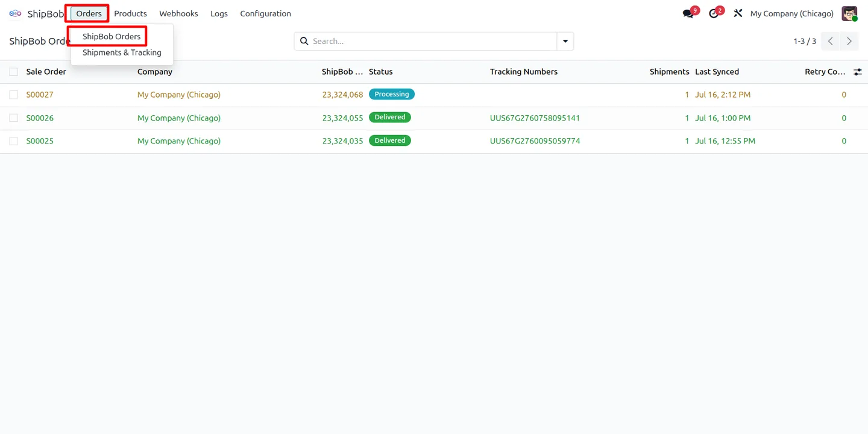Screen dimensions: 868x434
Task: Click ShipBob ID 23,324,035
Action: (x=342, y=141)
